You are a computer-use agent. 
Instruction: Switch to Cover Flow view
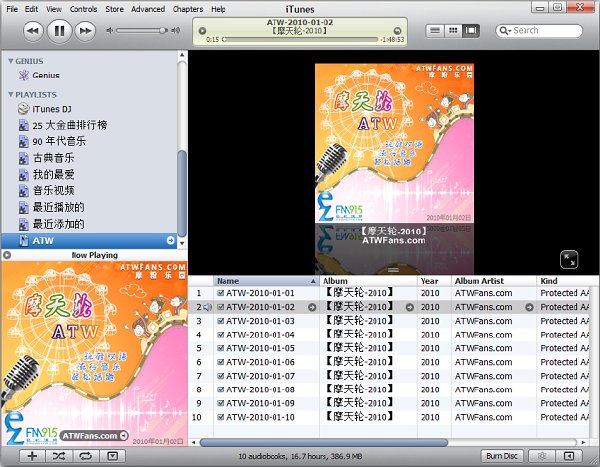471,31
